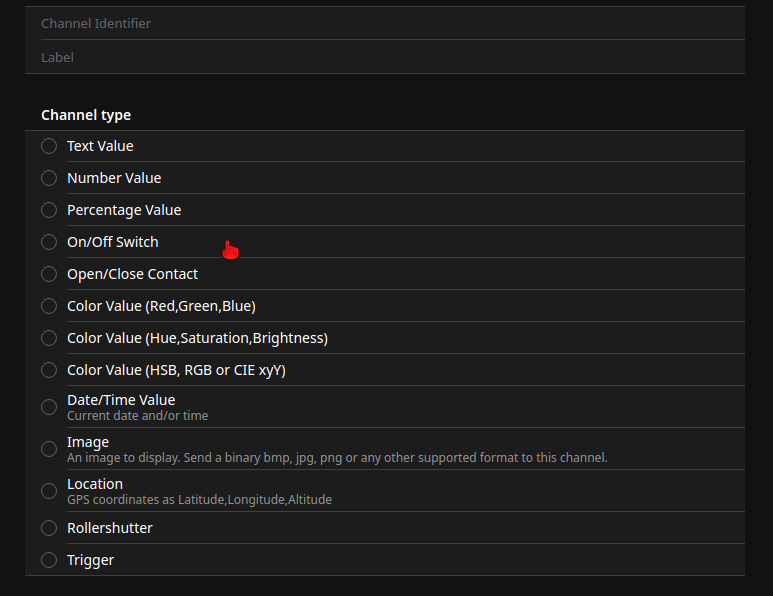Click the 'Trigger' label text
Viewport: 773px width, 596px height.
[90, 560]
